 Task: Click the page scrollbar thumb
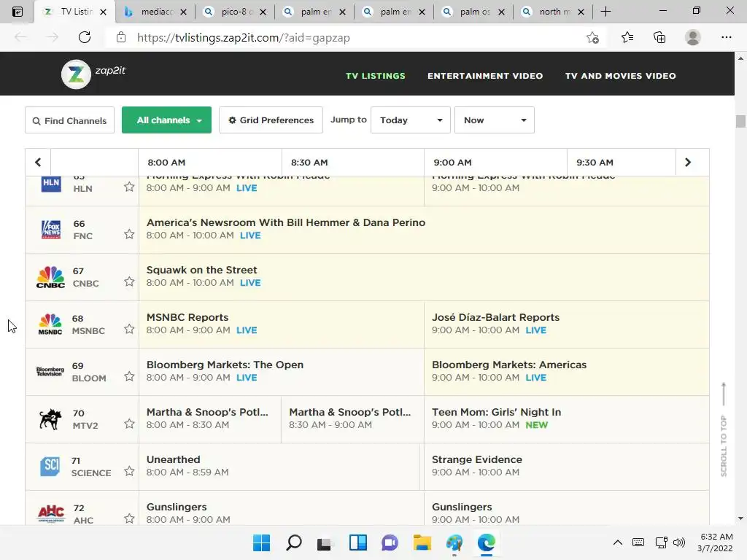tap(740, 121)
